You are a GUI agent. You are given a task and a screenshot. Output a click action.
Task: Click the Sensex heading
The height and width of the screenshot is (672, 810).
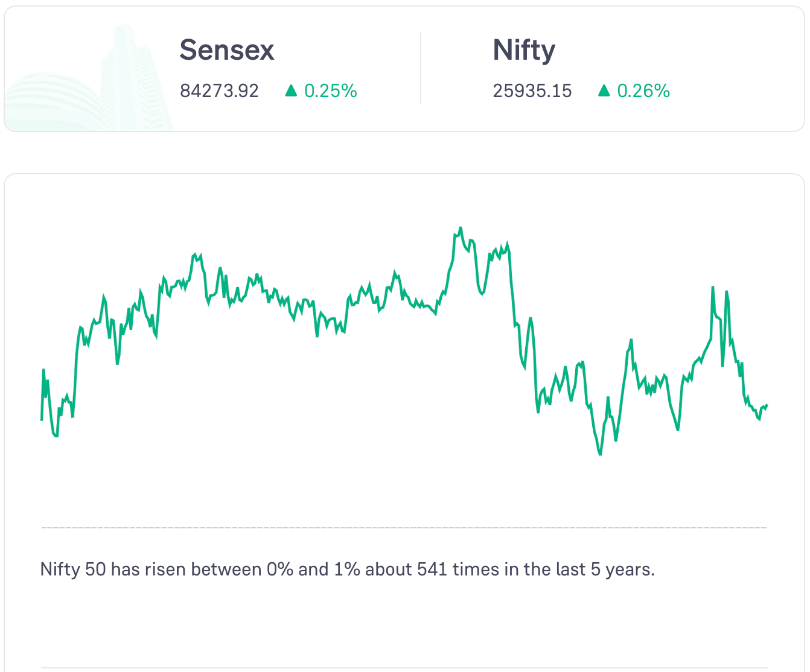(227, 50)
